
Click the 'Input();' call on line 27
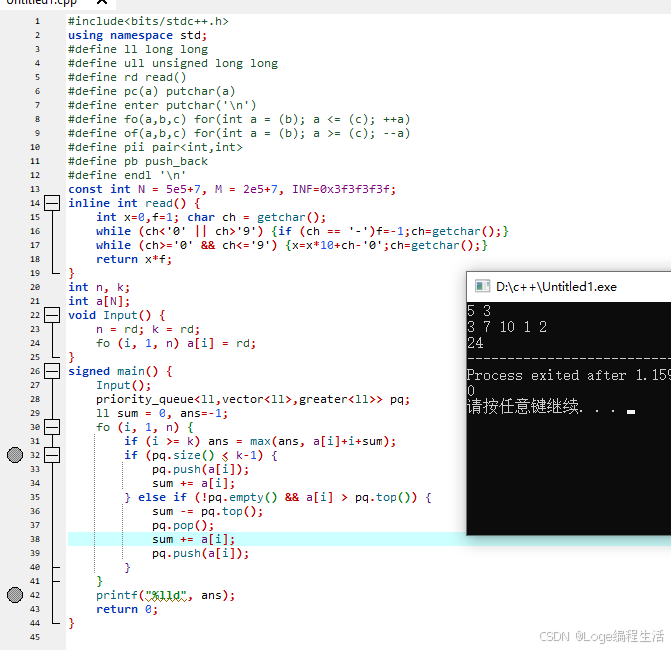tap(123, 385)
